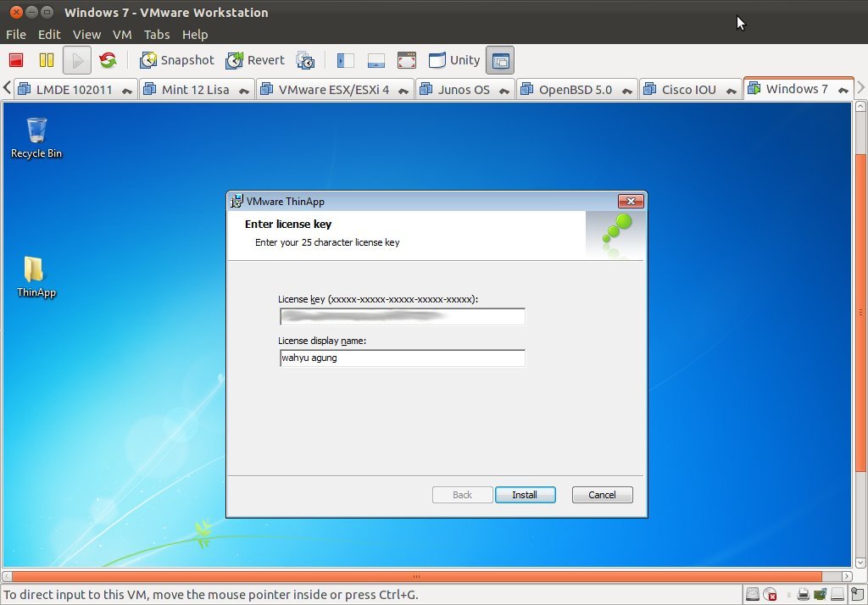The image size is (868, 605).
Task: Open the Snapshot Manager
Action: (305, 59)
